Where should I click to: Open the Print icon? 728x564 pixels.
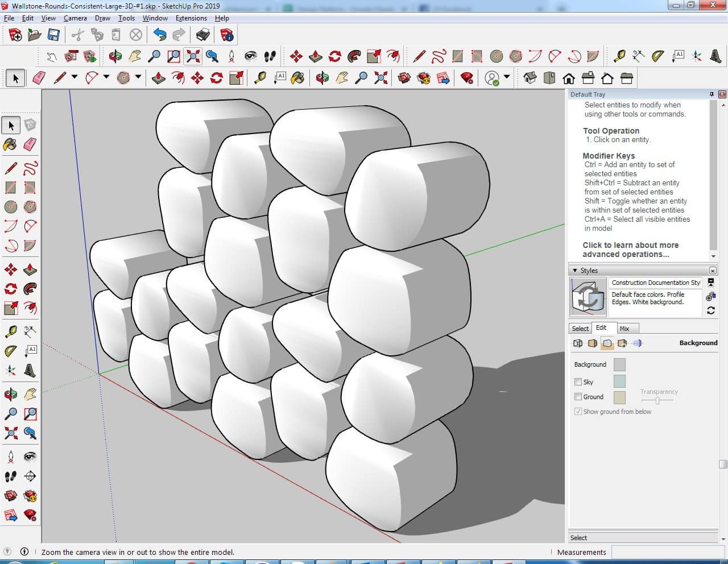pos(203,35)
